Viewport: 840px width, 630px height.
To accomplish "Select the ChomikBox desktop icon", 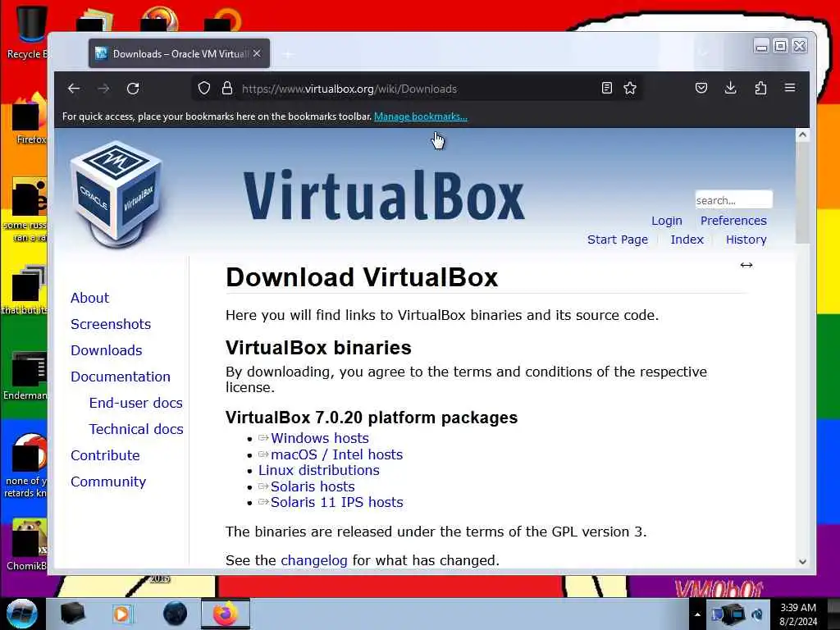I will click(x=27, y=545).
